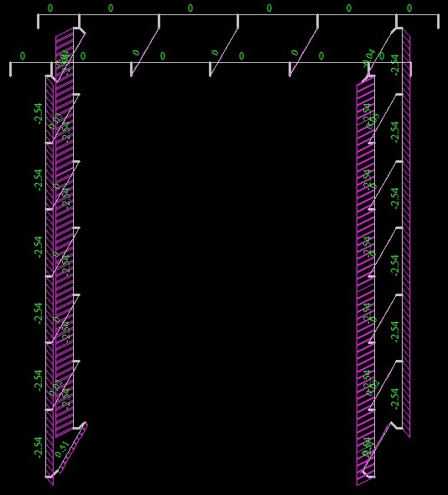Select the wide magenta hatched band on the left column
The image size is (448, 495).
click(65, 233)
